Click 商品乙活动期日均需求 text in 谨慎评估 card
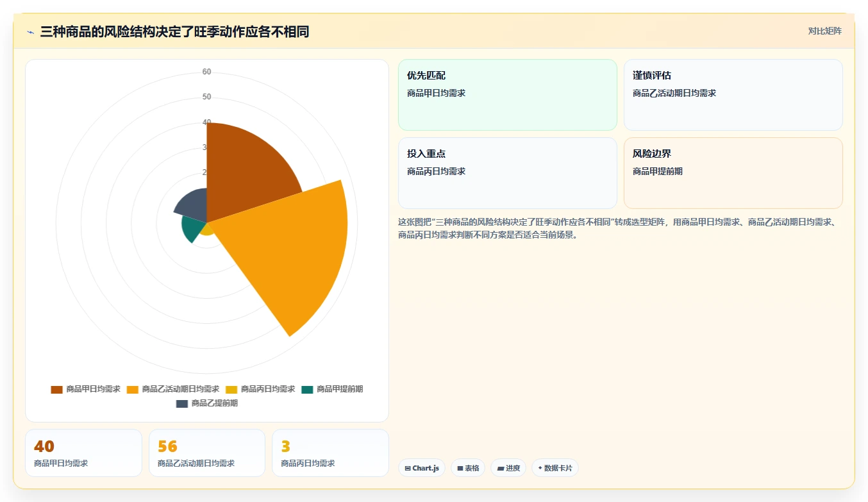The width and height of the screenshot is (868, 502). tap(674, 93)
